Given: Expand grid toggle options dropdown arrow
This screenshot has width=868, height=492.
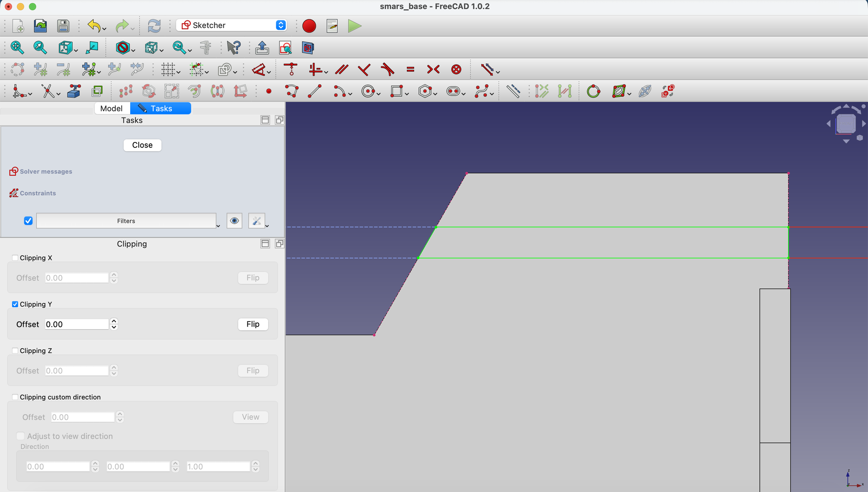Looking at the screenshot, I should (179, 72).
